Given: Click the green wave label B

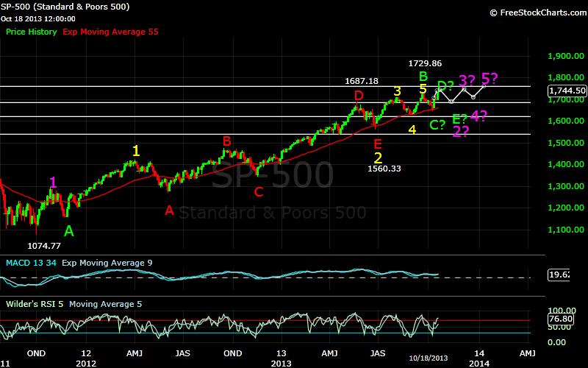Looking at the screenshot, I should 423,77.
